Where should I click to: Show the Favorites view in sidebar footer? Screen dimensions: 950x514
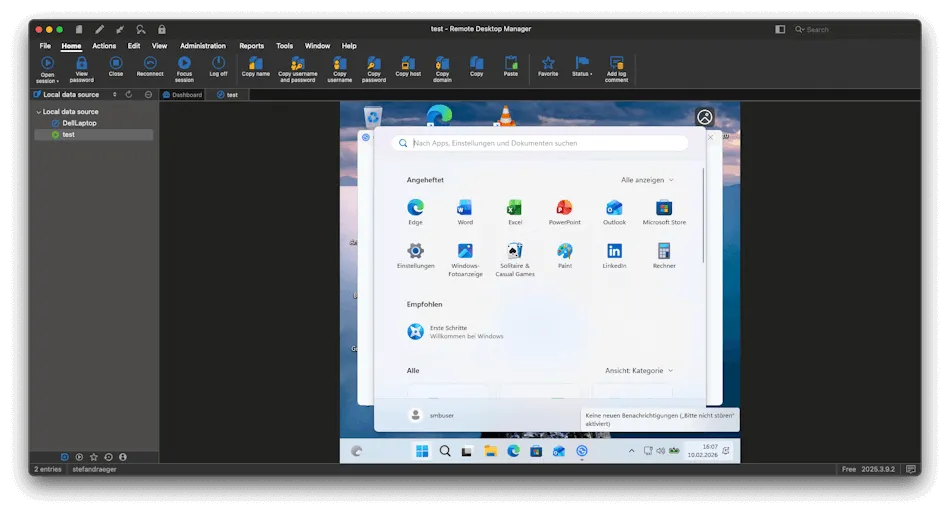(x=94, y=457)
